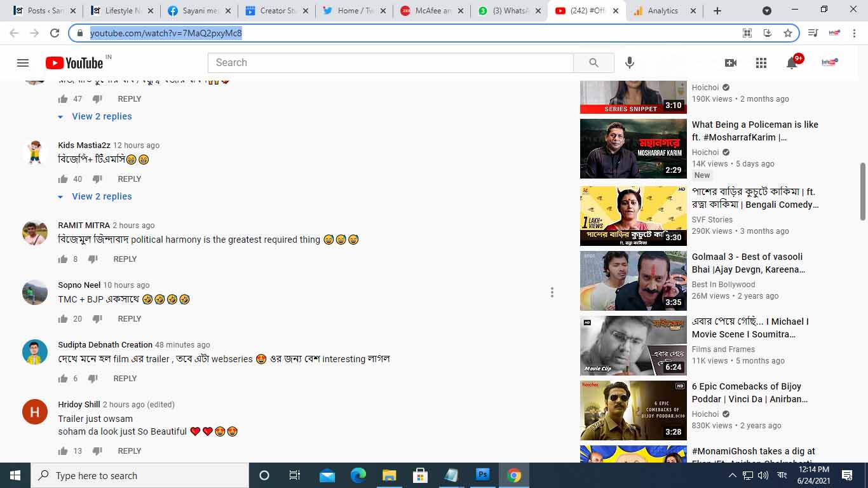This screenshot has width=868, height=488.
Task: Open the SVF Stories channel link
Action: tap(712, 220)
